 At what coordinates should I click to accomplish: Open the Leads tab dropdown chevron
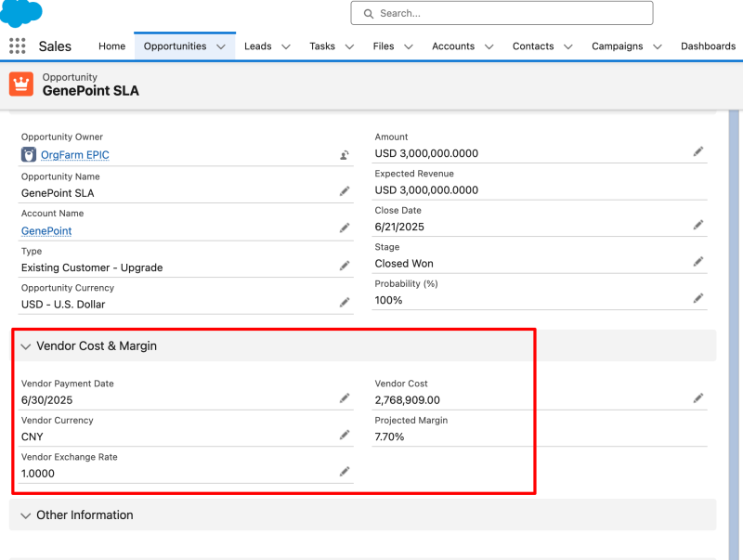pyautogui.click(x=286, y=46)
